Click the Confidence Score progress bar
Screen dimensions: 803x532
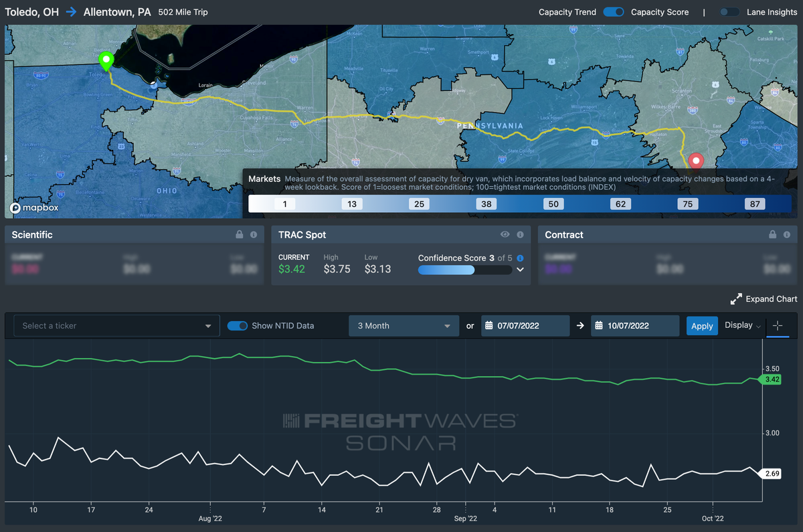point(465,270)
